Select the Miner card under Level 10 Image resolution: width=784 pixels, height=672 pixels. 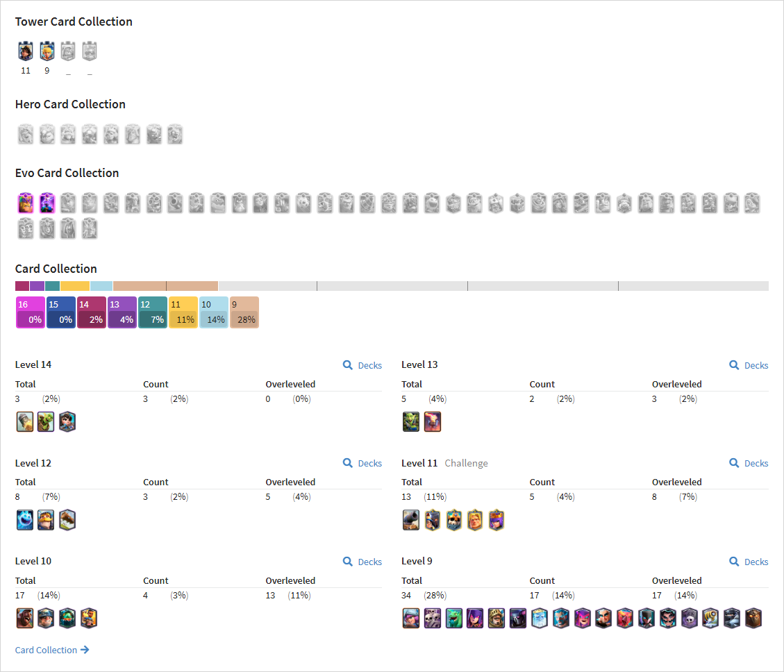(46, 619)
